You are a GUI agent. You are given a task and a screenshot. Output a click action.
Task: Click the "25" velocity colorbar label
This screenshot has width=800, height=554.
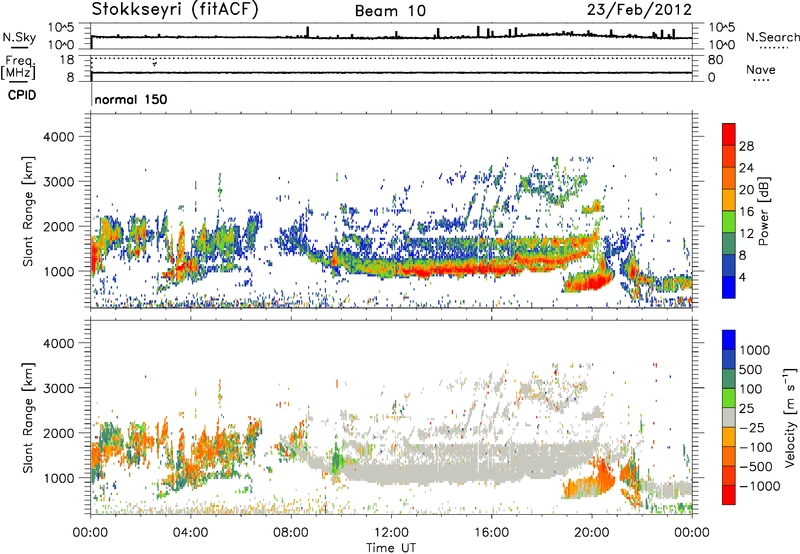tap(746, 409)
